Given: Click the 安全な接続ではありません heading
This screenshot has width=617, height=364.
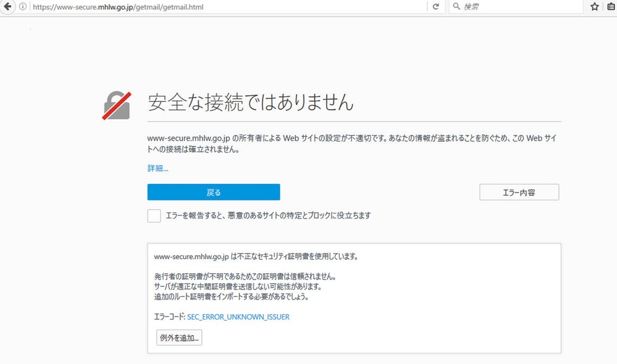Looking at the screenshot, I should pos(251,102).
